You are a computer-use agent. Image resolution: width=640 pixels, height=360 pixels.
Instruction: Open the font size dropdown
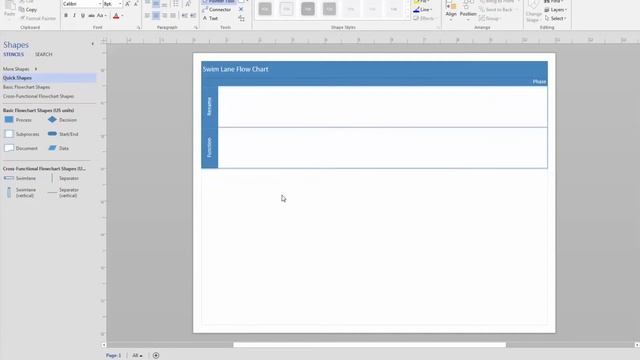[120, 4]
